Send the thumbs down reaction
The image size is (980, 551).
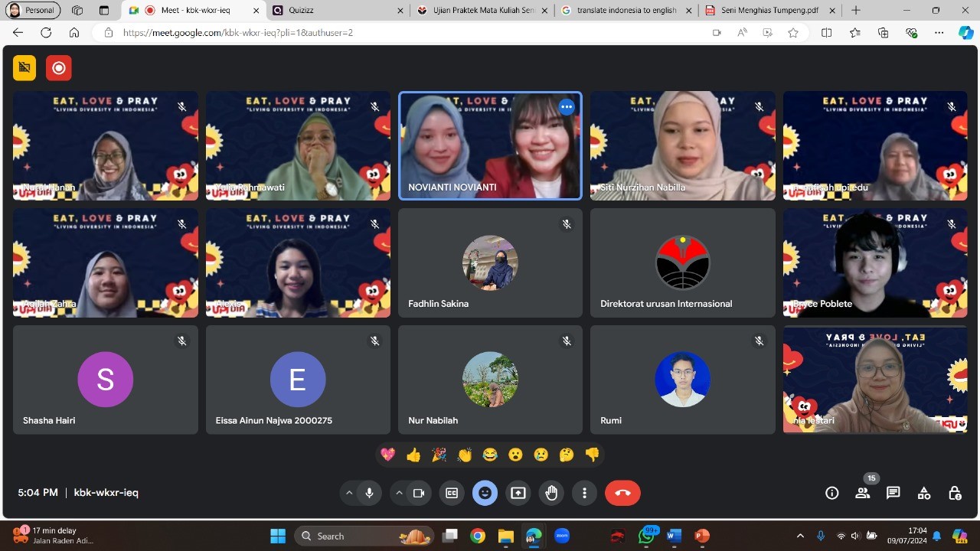(592, 455)
